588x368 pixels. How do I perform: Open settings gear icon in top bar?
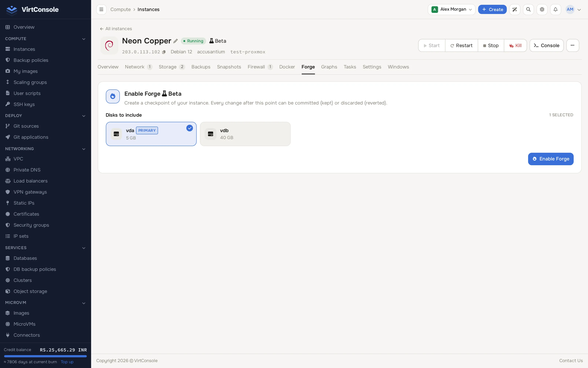(542, 10)
